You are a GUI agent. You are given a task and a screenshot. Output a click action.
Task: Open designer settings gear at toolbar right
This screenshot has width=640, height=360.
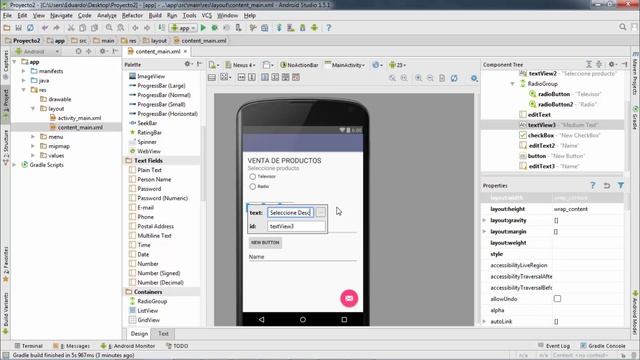pos(474,78)
